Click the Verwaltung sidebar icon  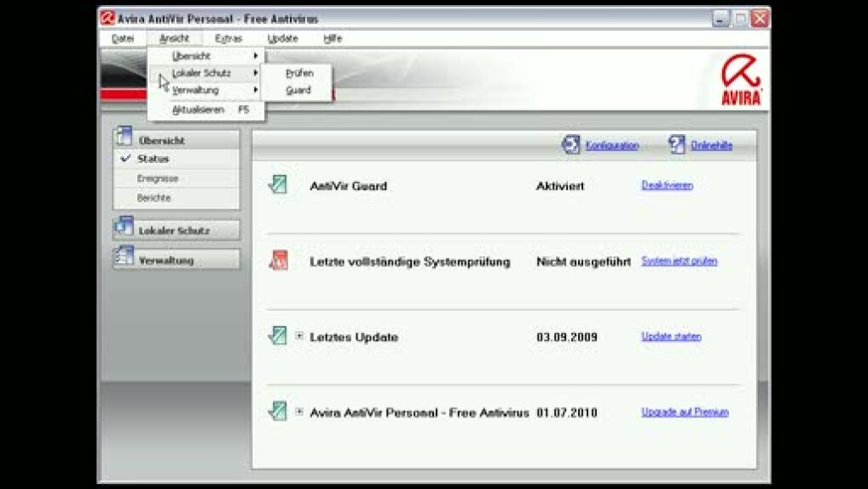(124, 259)
